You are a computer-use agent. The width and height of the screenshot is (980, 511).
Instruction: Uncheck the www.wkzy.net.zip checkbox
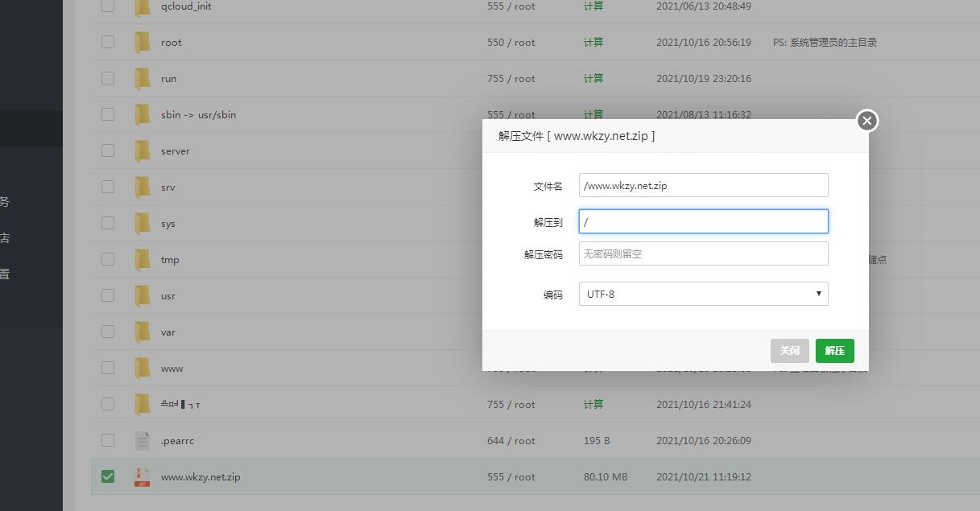[x=108, y=476]
